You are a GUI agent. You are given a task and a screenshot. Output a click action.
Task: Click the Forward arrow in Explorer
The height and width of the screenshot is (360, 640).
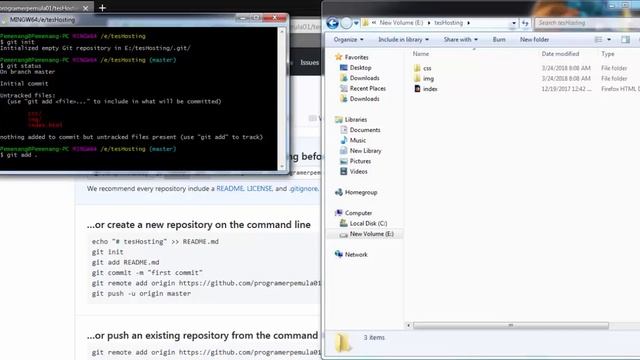(x=346, y=23)
